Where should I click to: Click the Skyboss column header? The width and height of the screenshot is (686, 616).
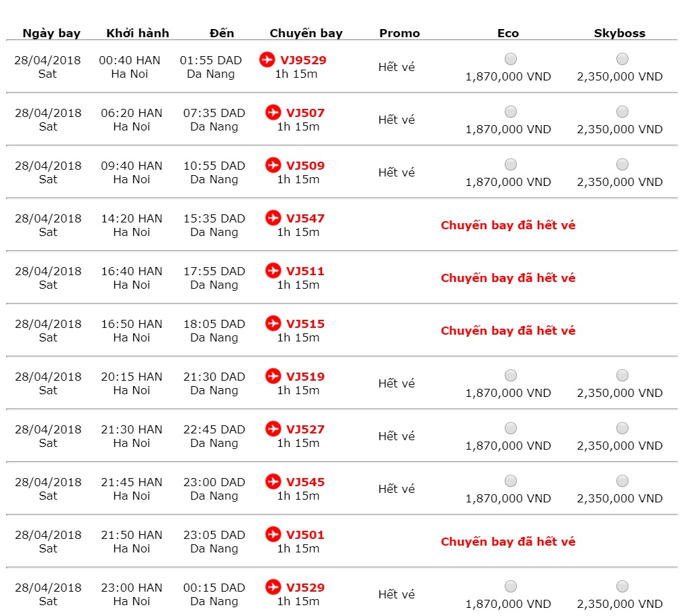coord(620,33)
